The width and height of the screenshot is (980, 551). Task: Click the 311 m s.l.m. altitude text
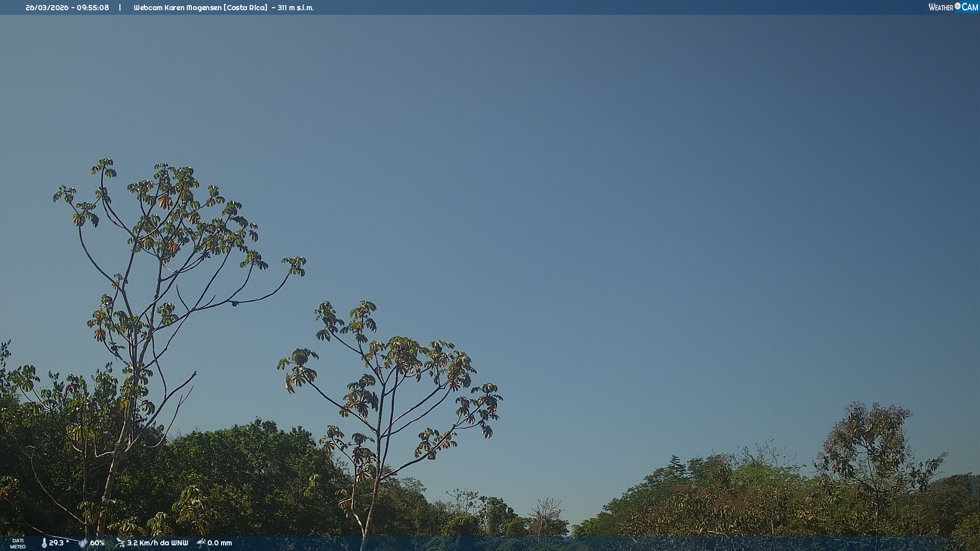coord(296,8)
